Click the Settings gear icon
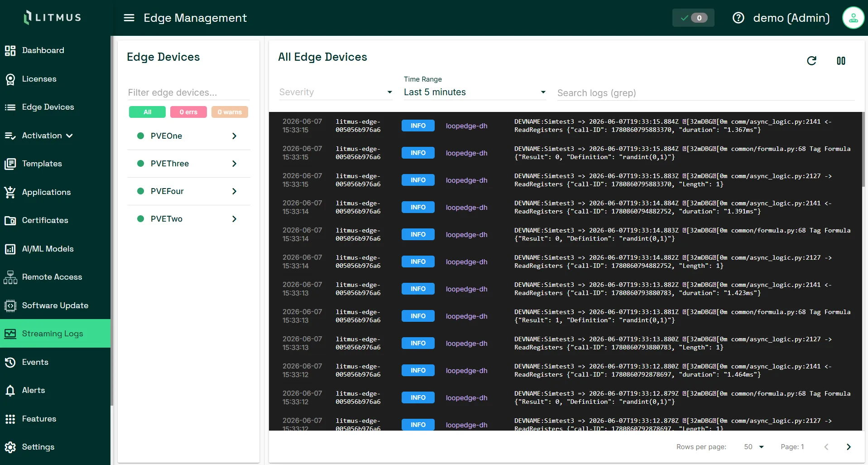Image resolution: width=868 pixels, height=465 pixels. (10, 447)
